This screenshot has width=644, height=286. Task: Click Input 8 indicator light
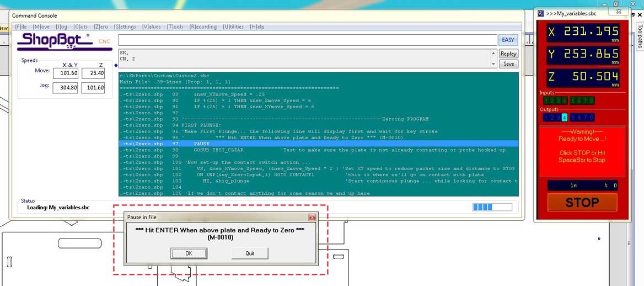point(592,100)
